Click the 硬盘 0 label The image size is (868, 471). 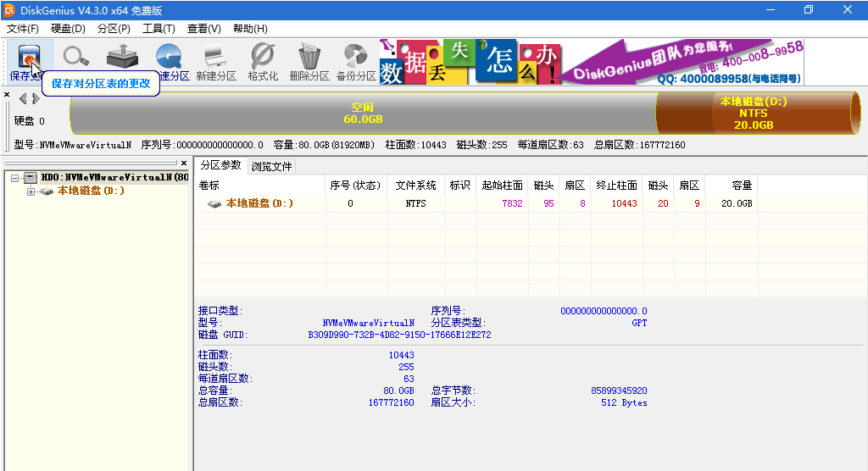click(30, 120)
